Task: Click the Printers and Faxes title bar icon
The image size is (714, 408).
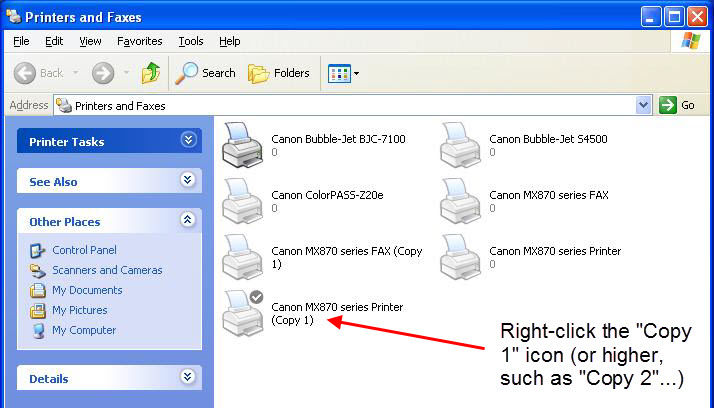Action: (x=14, y=16)
